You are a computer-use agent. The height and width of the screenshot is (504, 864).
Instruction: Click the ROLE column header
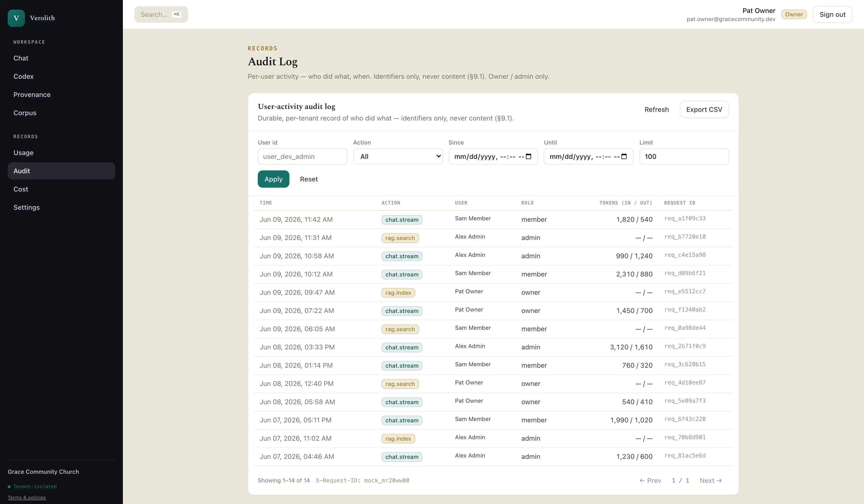[x=527, y=203]
